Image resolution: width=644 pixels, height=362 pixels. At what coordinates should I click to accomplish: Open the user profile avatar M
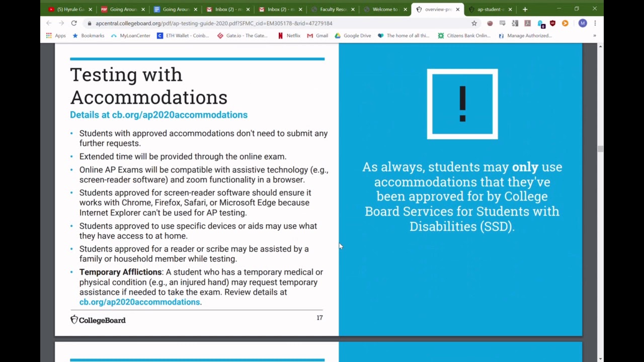pos(583,23)
